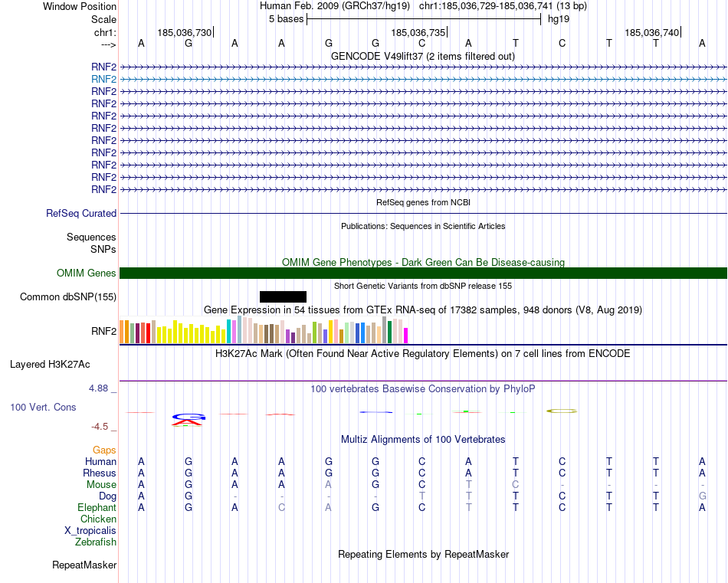Open the 'Multiz Alignments of 100 Vertebrates' title
728x583 pixels.
(x=423, y=440)
